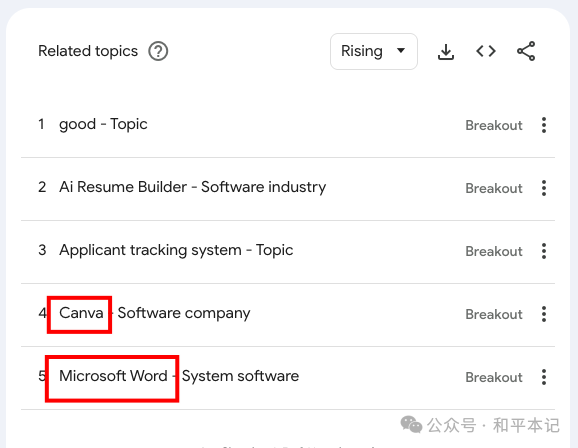Click Breakout value in Canva row
This screenshot has width=578, height=448.
pos(494,315)
